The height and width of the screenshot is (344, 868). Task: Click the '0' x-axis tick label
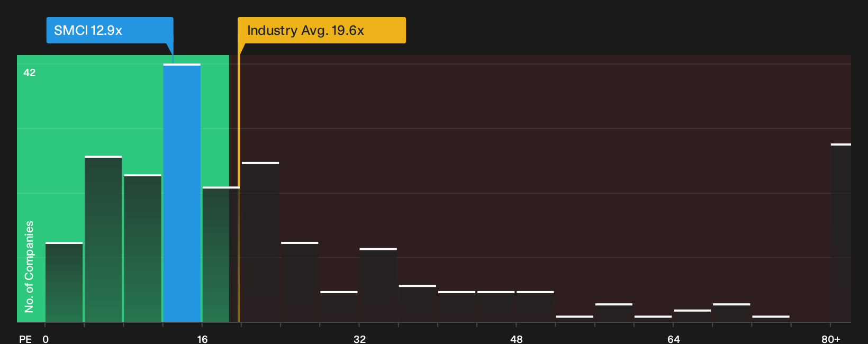(46, 339)
